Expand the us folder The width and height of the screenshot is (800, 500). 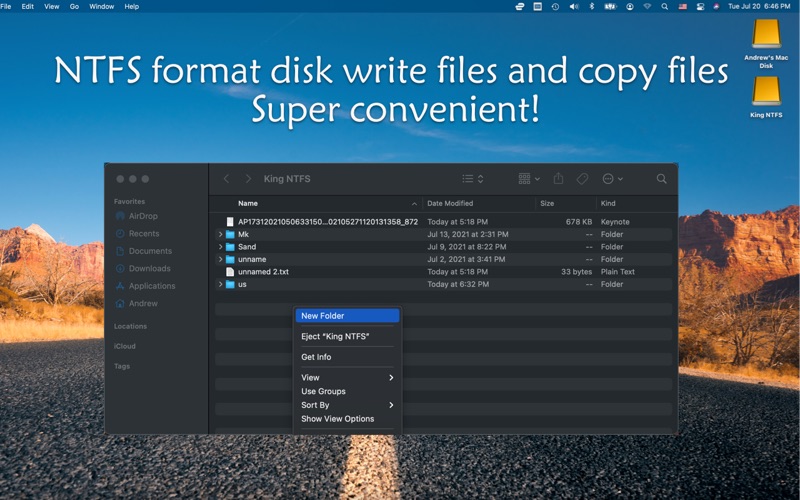point(220,284)
